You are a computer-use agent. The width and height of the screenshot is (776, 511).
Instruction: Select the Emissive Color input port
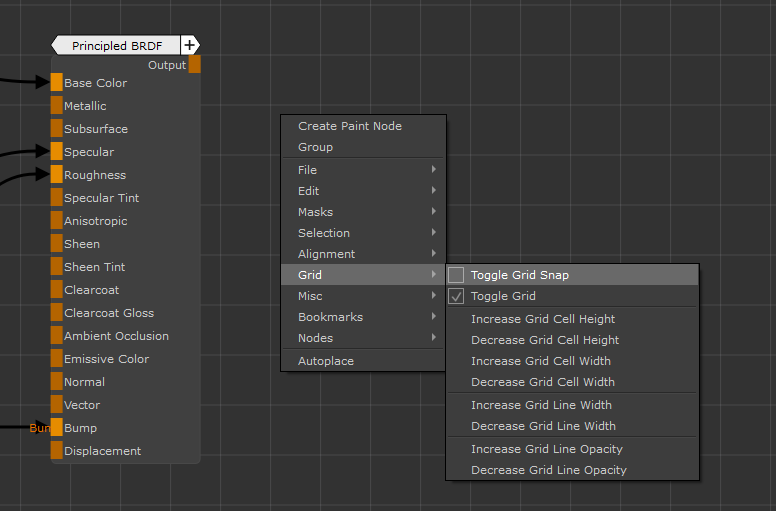[57, 359]
